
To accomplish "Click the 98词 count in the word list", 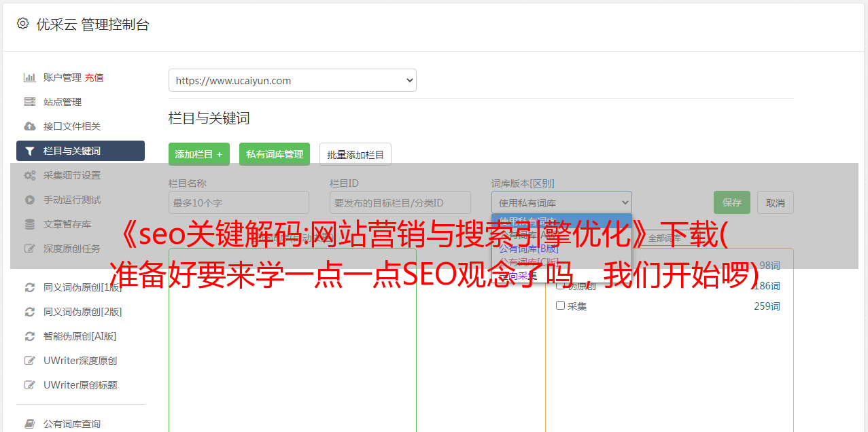I will 769,266.
